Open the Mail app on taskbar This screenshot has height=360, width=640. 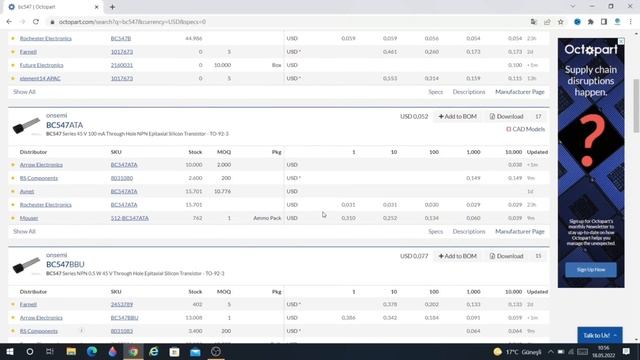195,351
